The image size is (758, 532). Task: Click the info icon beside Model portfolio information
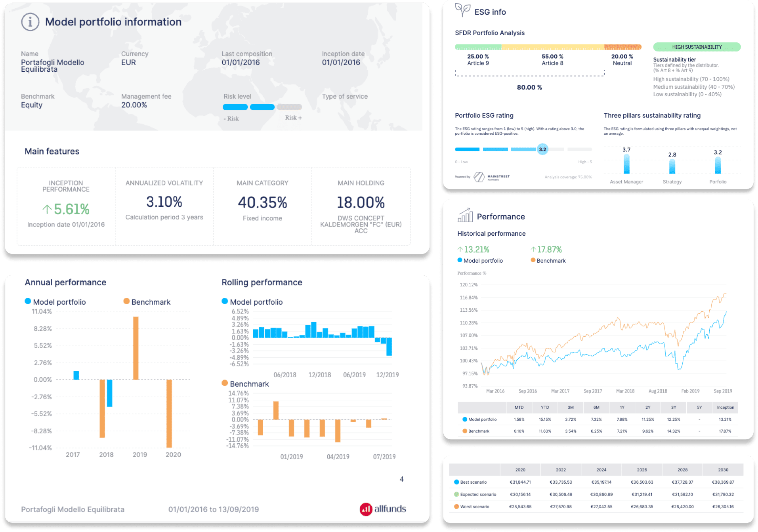coord(30,22)
